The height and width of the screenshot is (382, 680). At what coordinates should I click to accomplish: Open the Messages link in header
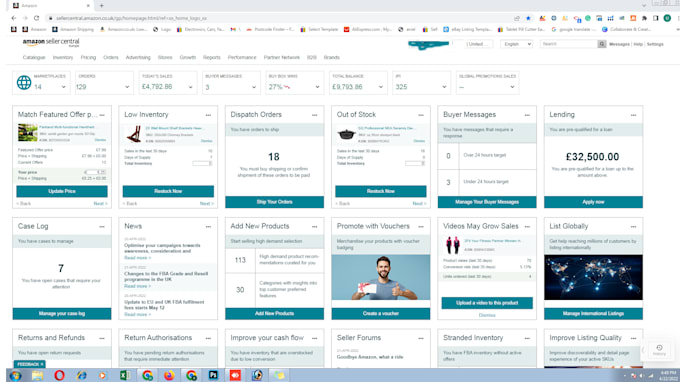click(x=619, y=44)
